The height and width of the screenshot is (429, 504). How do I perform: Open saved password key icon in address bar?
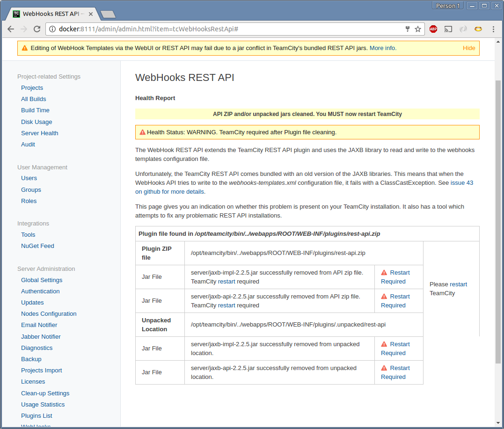[x=408, y=29]
